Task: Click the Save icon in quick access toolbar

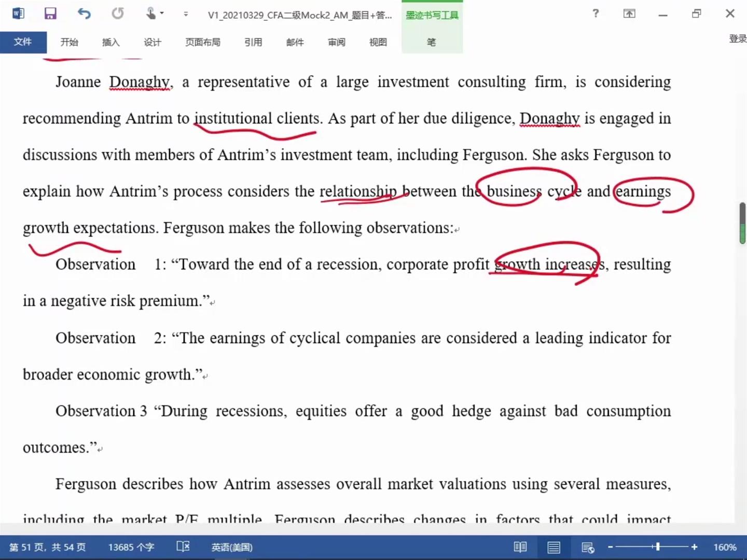Action: point(50,13)
